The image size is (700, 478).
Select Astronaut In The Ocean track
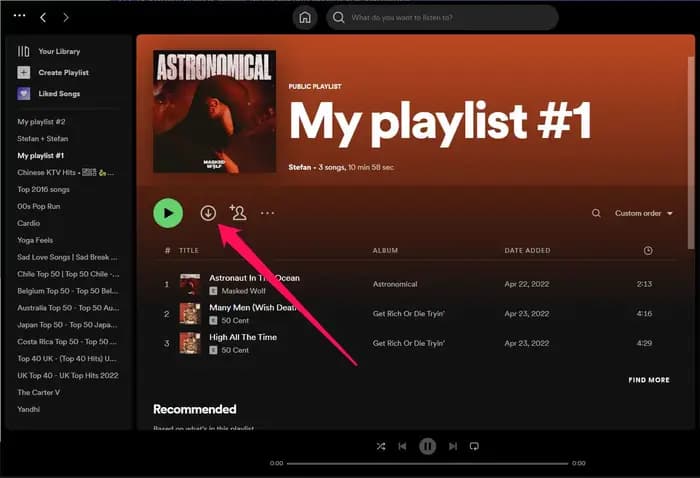[x=254, y=278]
